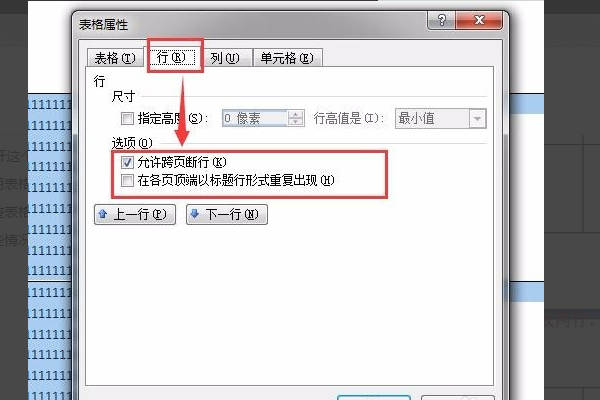
Task: Enable the 指定高度 checkbox
Action: tap(127, 118)
